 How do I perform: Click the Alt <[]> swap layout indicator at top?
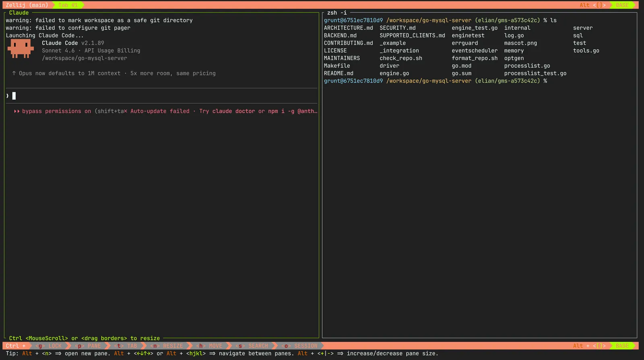(x=592, y=5)
